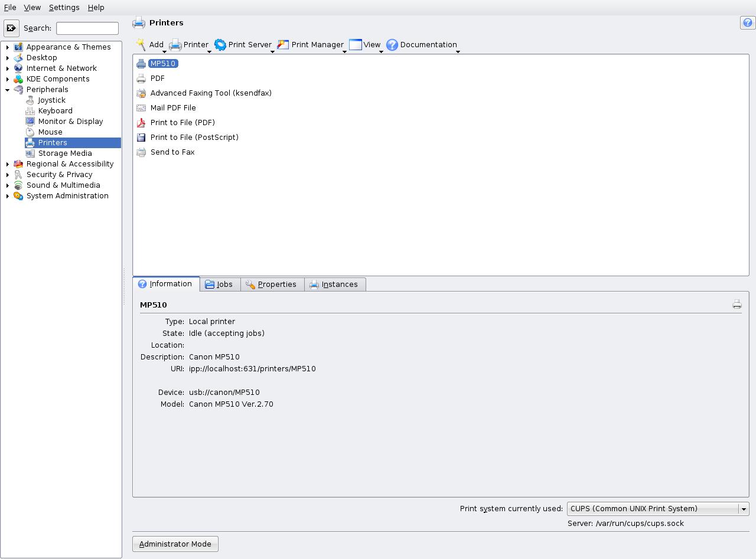Screen dimensions: 756x559
Task: Open the File menu
Action: click(10, 7)
